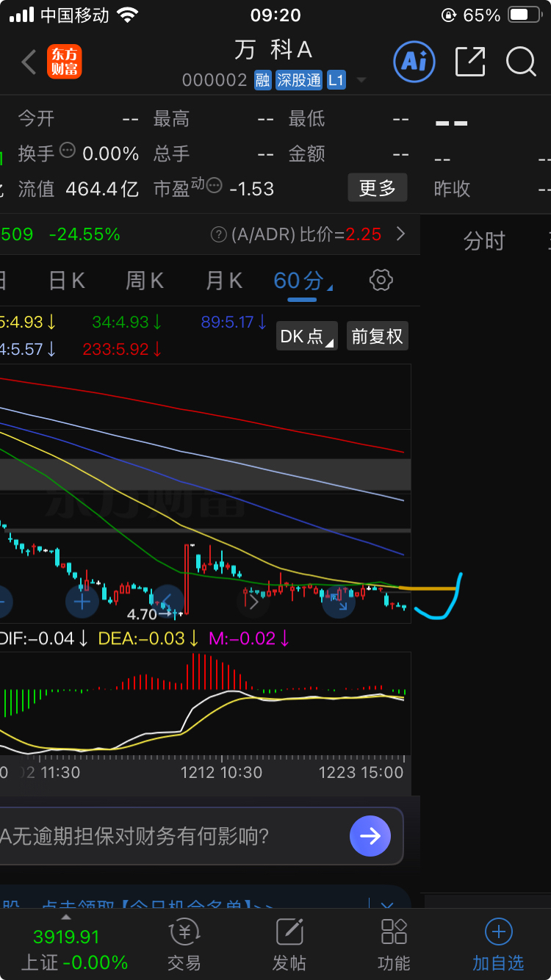Image resolution: width=551 pixels, height=980 pixels.
Task: Tap the 融 margin tag
Action: [263, 80]
